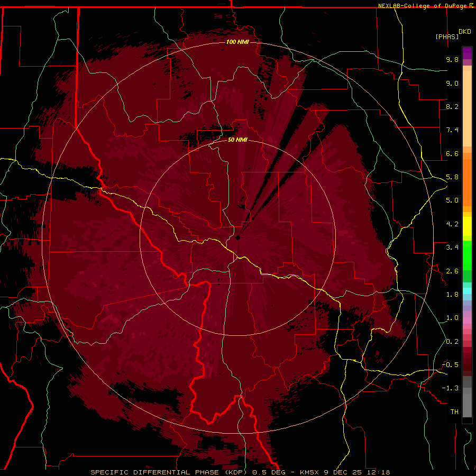Pick the bright green color bar segment
Screen dimensions: 476x476
[467, 255]
